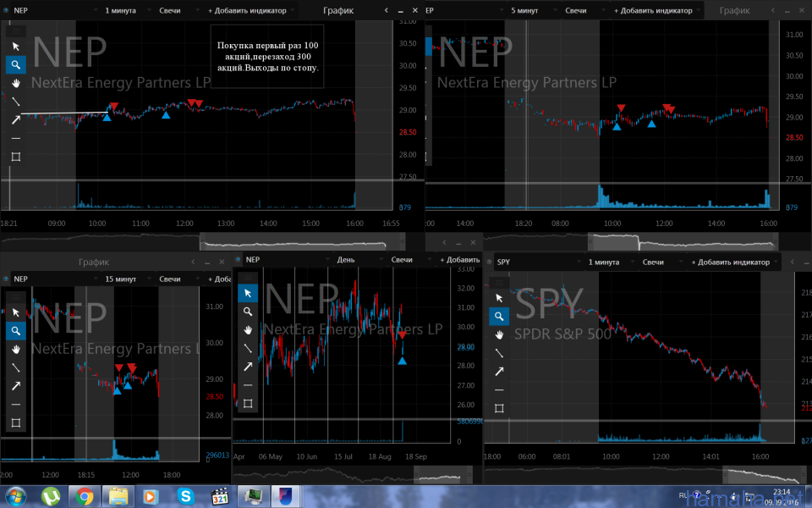Open the '5 минут' timeframe dropdown
The height and width of the screenshot is (508, 812).
coord(533,10)
